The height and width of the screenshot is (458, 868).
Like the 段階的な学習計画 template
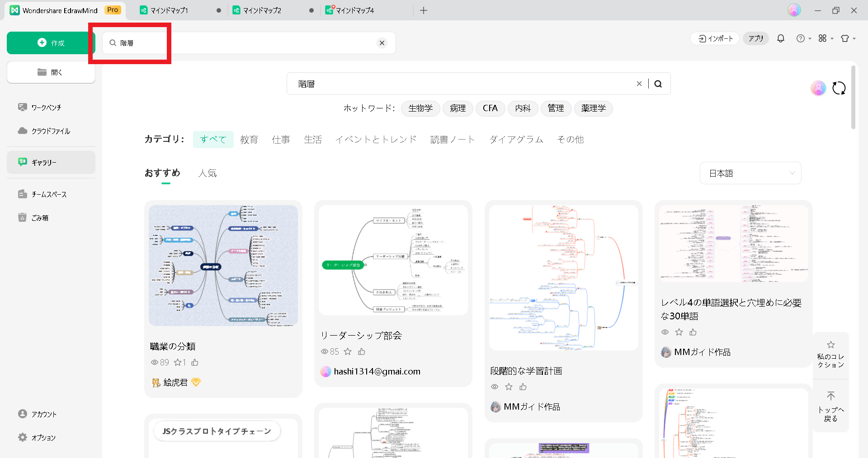pyautogui.click(x=523, y=387)
